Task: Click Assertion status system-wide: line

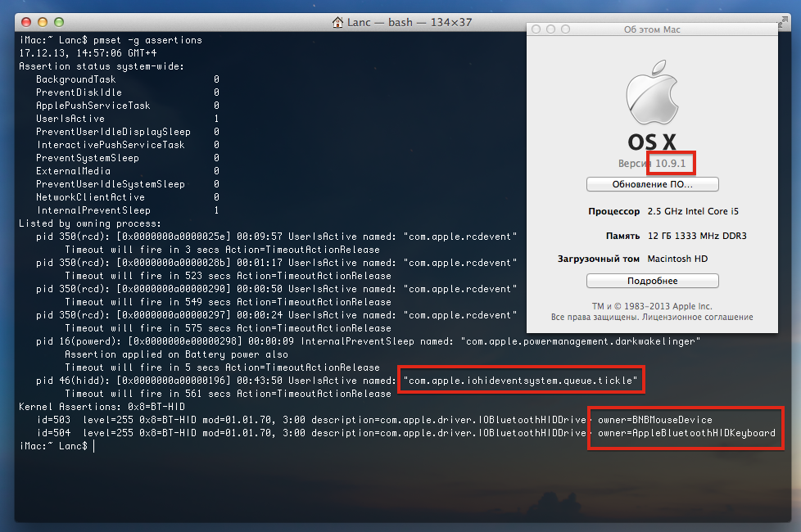Action: click(x=101, y=66)
